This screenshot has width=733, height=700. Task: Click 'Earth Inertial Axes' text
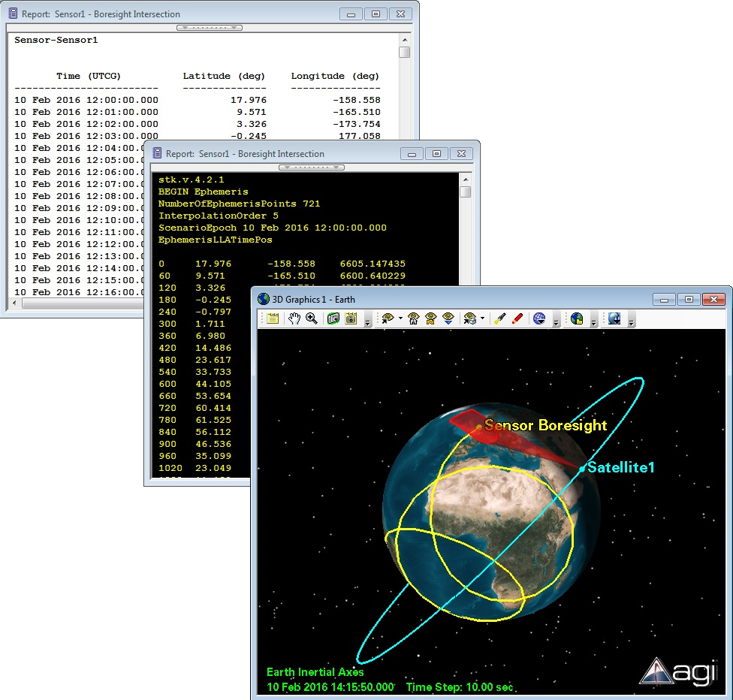pos(315,672)
